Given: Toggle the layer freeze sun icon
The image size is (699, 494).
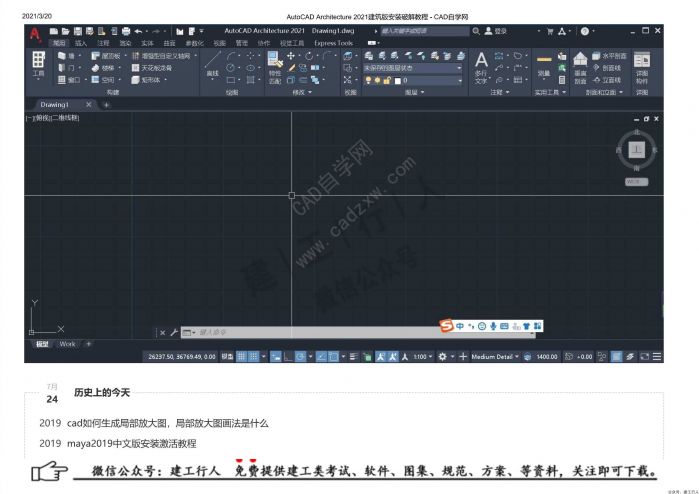Looking at the screenshot, I should (377, 80).
